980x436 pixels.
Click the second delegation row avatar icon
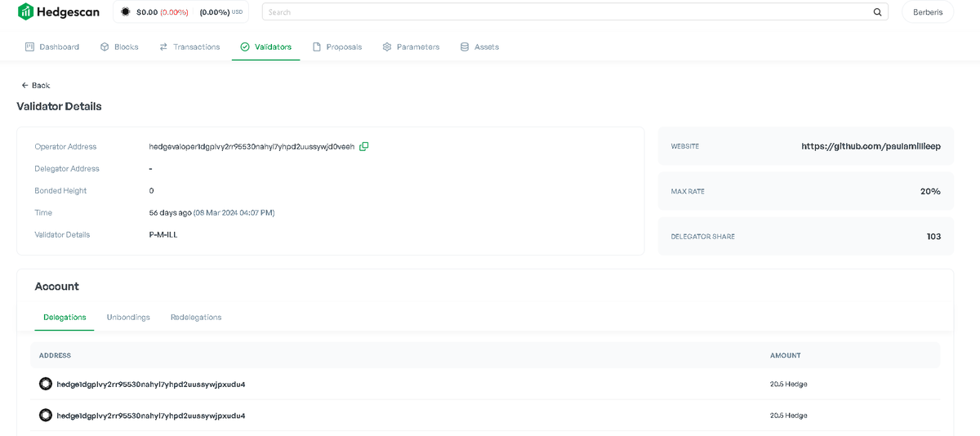point(46,415)
